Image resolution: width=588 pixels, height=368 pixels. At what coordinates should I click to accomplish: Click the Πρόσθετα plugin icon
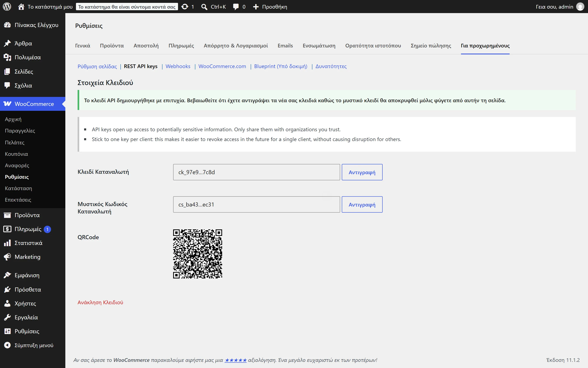(x=7, y=289)
